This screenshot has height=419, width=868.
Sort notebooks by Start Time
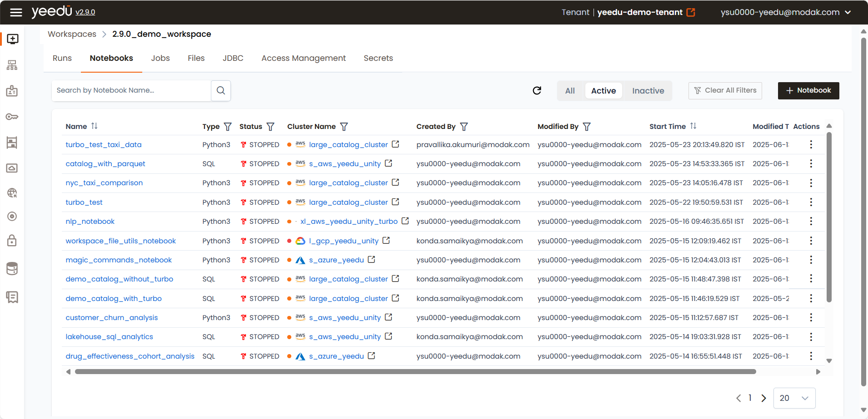(x=693, y=126)
